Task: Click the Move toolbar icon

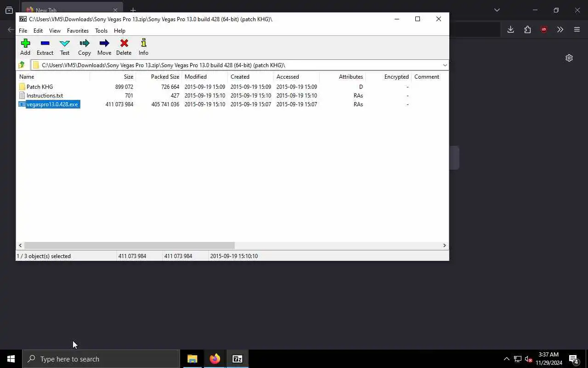Action: (104, 47)
